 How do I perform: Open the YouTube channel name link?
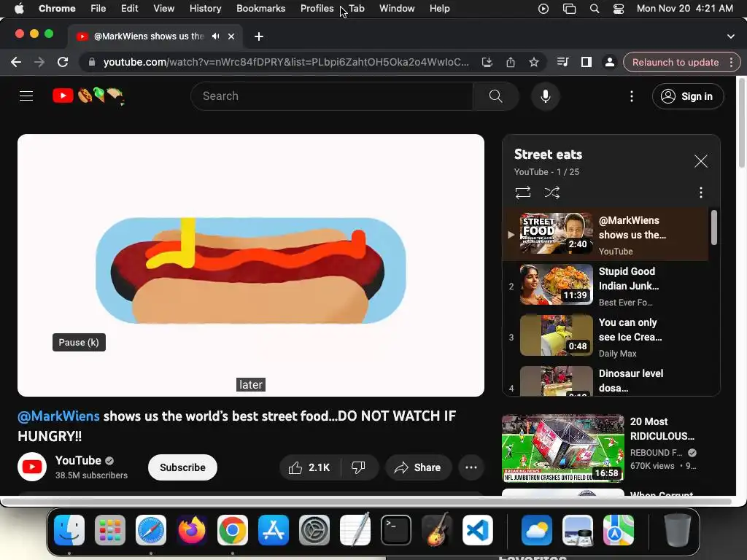[78, 461]
